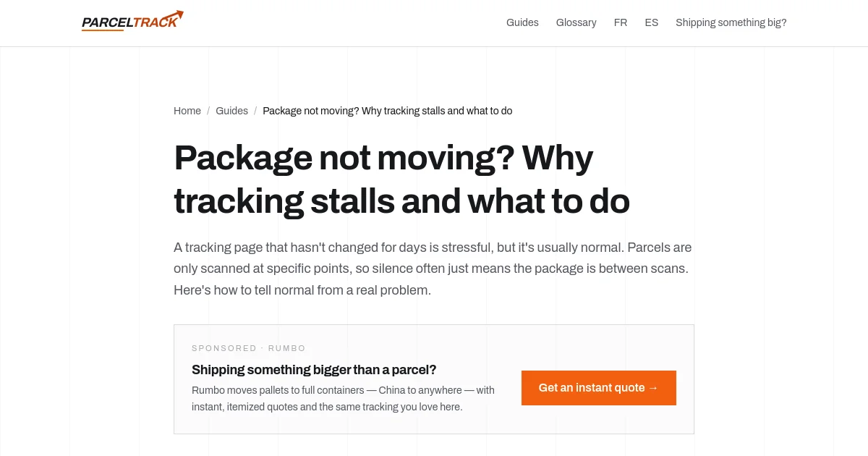This screenshot has height=456, width=868.
Task: Click the 'Package not moving?' main headline
Action: [x=402, y=180]
